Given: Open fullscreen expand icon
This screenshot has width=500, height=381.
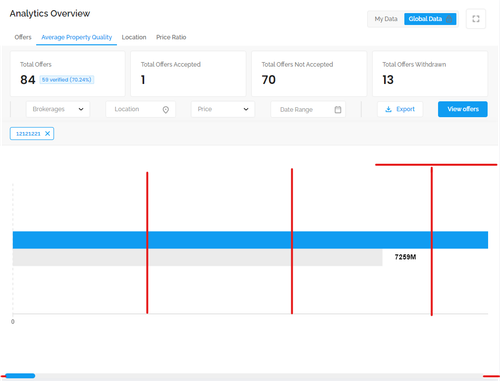Looking at the screenshot, I should pyautogui.click(x=476, y=19).
